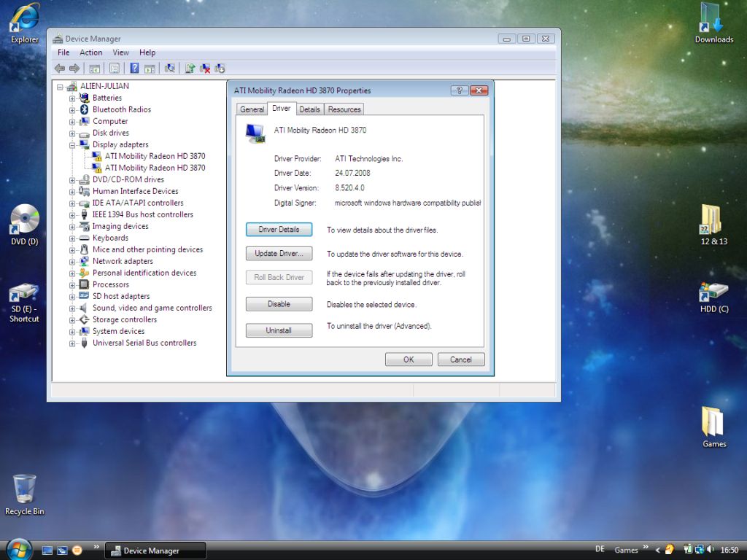Expand the Bluetooth Radios node
747x560 pixels.
(72, 110)
